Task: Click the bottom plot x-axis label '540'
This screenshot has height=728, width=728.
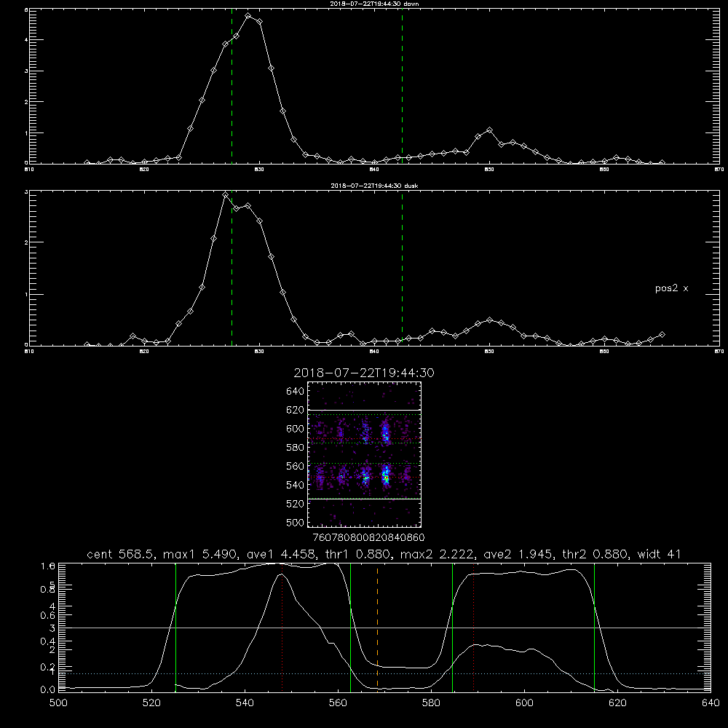Action: tap(245, 703)
